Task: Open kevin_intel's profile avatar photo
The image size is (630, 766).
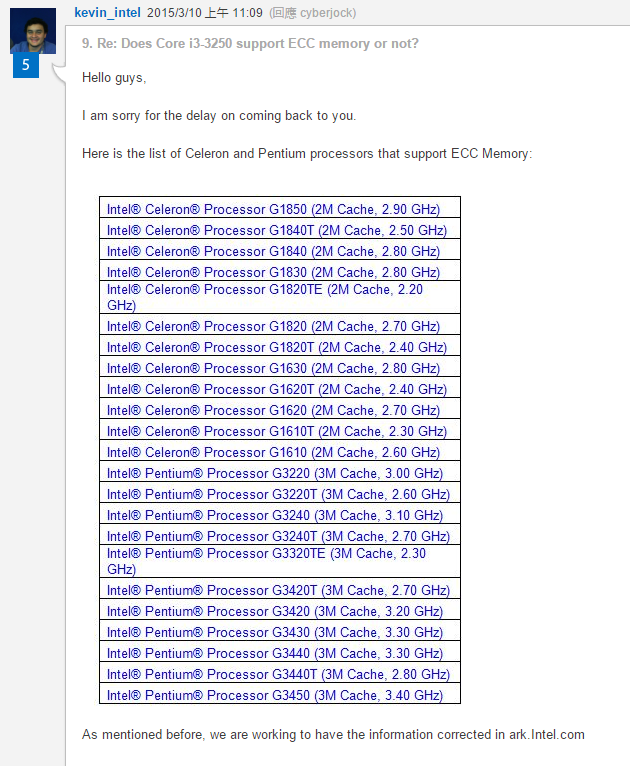Action: click(x=33, y=31)
